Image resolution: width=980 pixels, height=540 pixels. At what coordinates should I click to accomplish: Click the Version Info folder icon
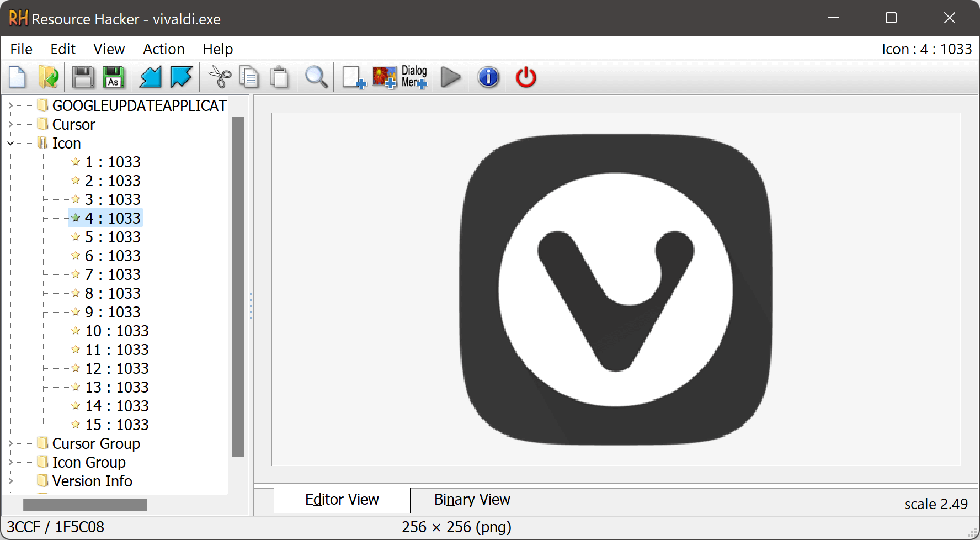tap(42, 480)
